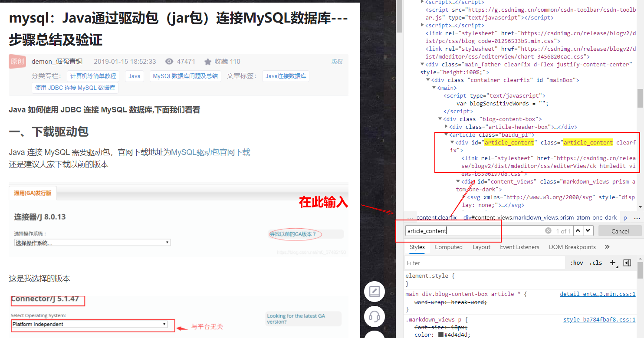Image resolution: width=644 pixels, height=338 pixels.
Task: Go to next search match arrow
Action: pos(588,231)
